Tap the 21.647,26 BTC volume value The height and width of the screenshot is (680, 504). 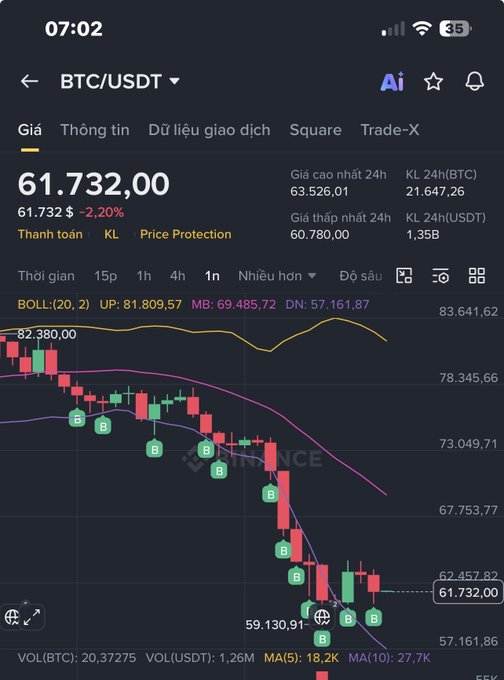click(x=435, y=191)
